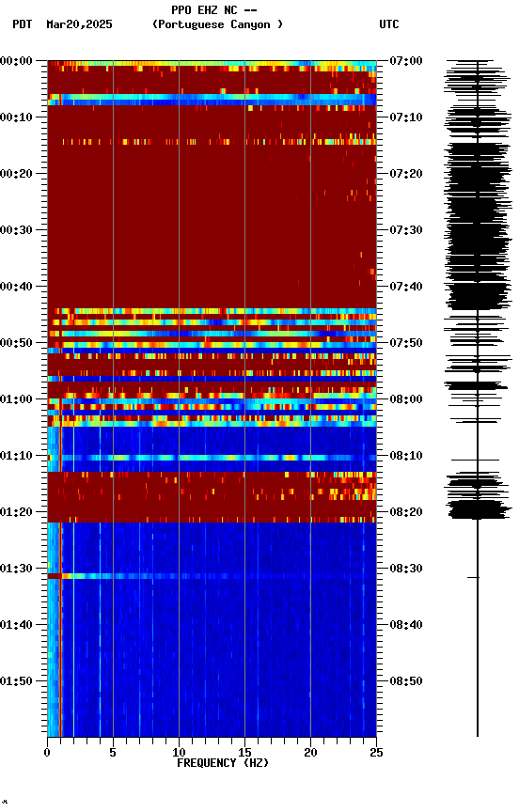Click the '01:00' PDT time label
The width and height of the screenshot is (519, 812).
tap(16, 399)
